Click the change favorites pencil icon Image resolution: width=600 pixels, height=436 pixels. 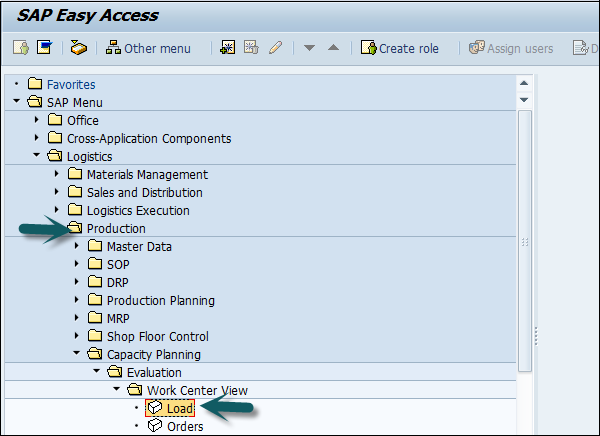pyautogui.click(x=276, y=48)
